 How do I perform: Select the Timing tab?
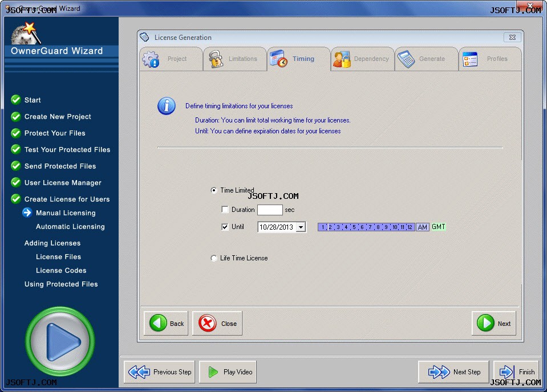[x=299, y=59]
